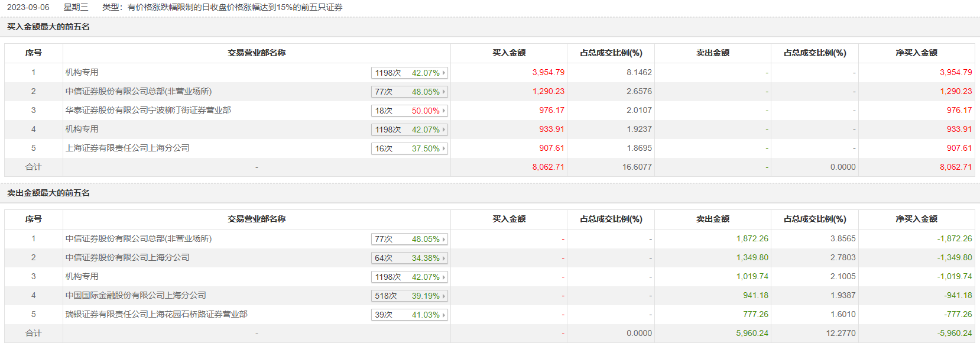
Task: Click arrow icon beside 77次 48.05% in buy table
Action: [x=444, y=92]
